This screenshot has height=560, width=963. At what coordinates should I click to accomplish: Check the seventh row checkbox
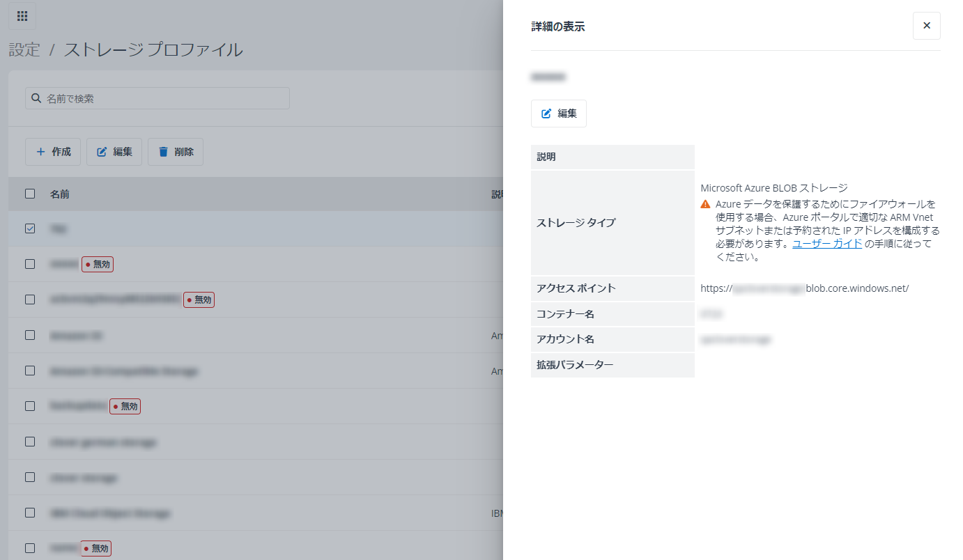point(30,442)
